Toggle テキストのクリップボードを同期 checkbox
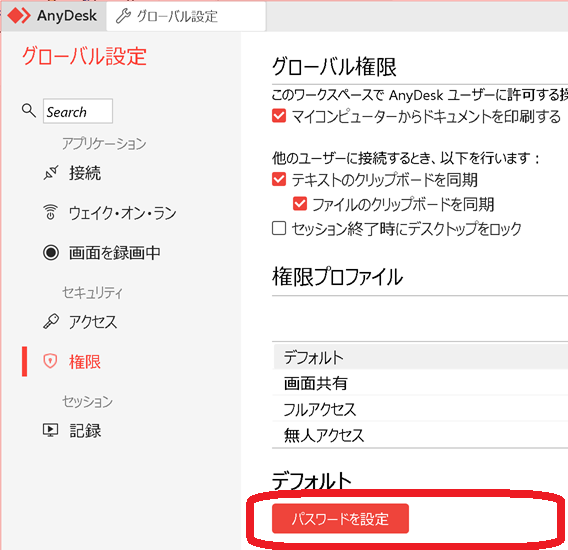 click(279, 179)
